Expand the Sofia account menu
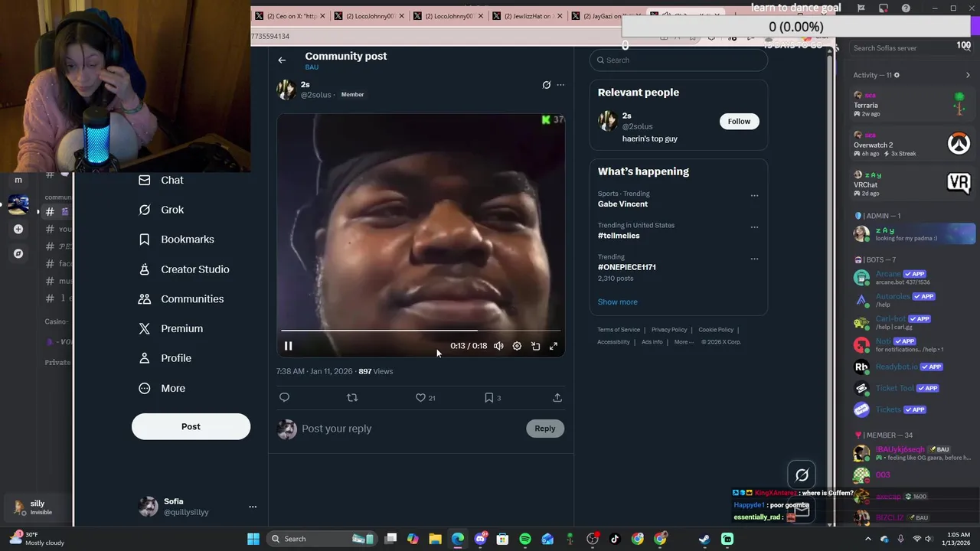The width and height of the screenshot is (980, 551). pos(253,507)
